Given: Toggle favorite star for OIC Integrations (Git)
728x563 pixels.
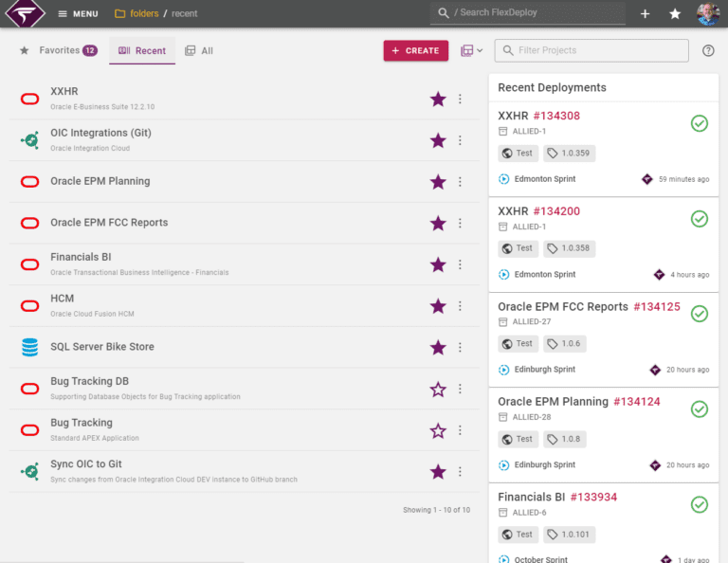Looking at the screenshot, I should [x=438, y=140].
